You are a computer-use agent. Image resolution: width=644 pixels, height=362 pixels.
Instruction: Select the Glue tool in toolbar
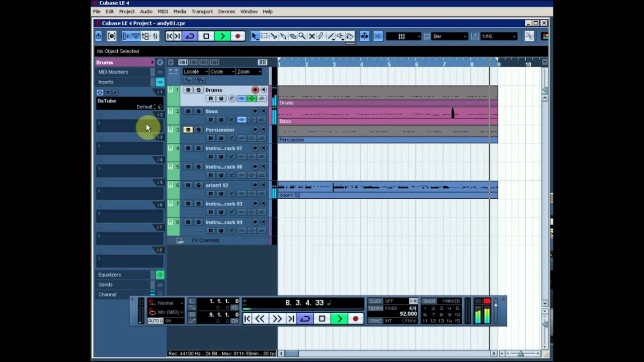coord(283,36)
